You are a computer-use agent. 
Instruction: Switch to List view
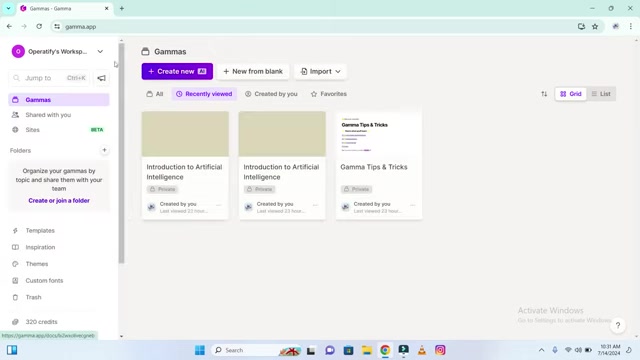[601, 94]
